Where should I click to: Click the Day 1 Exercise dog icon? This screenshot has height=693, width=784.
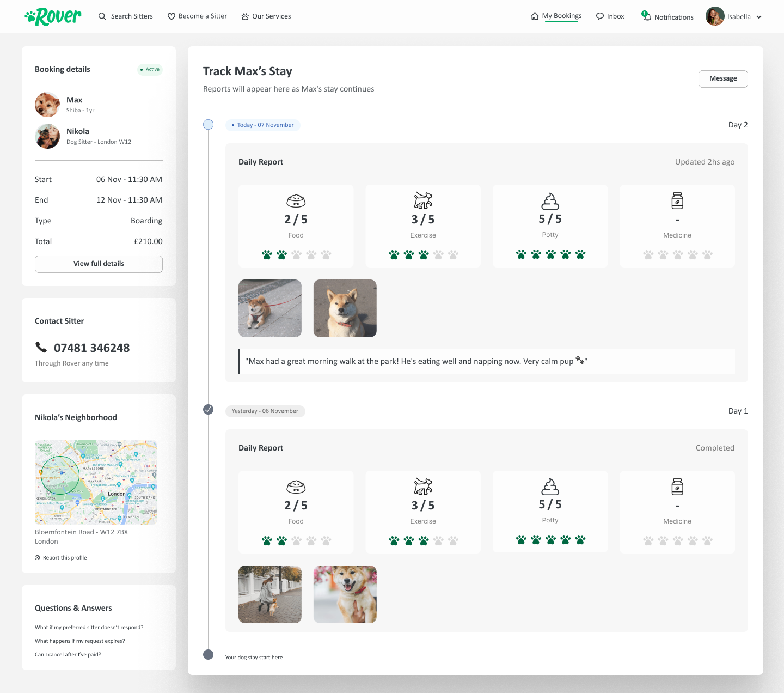pyautogui.click(x=423, y=487)
